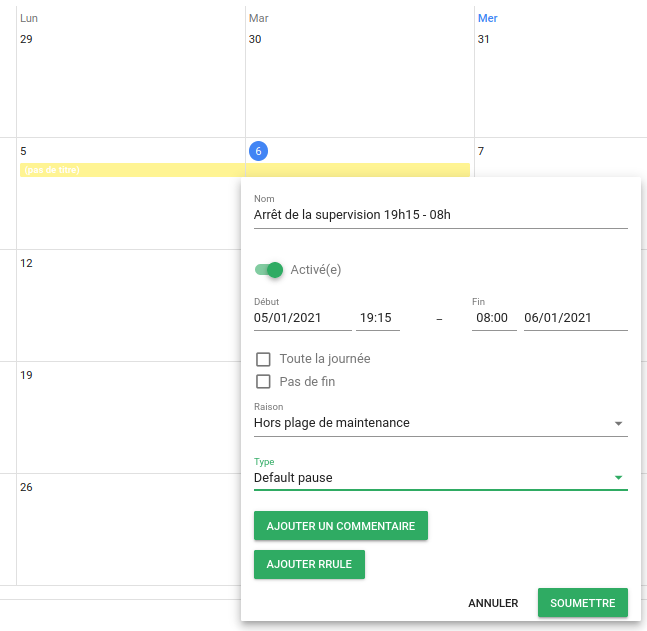Click the end date field 06/01/2021
The image size is (647, 631).
click(574, 318)
